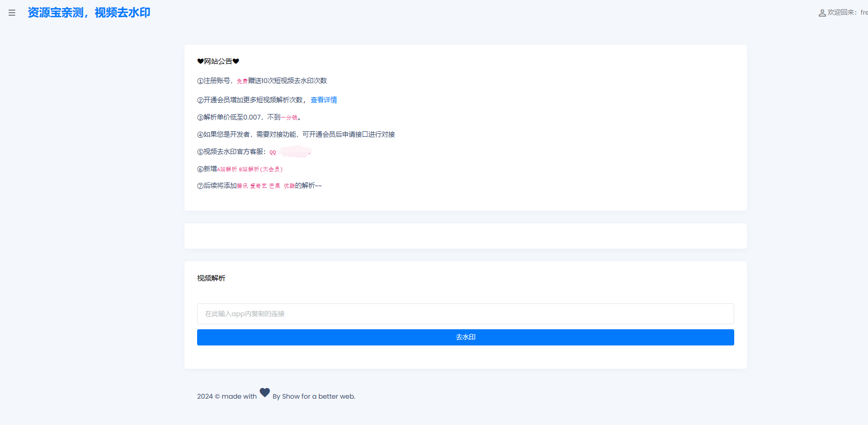Click the pink A站解析 B站解析 text
Viewport: 868px width, 425px height.
click(250, 169)
